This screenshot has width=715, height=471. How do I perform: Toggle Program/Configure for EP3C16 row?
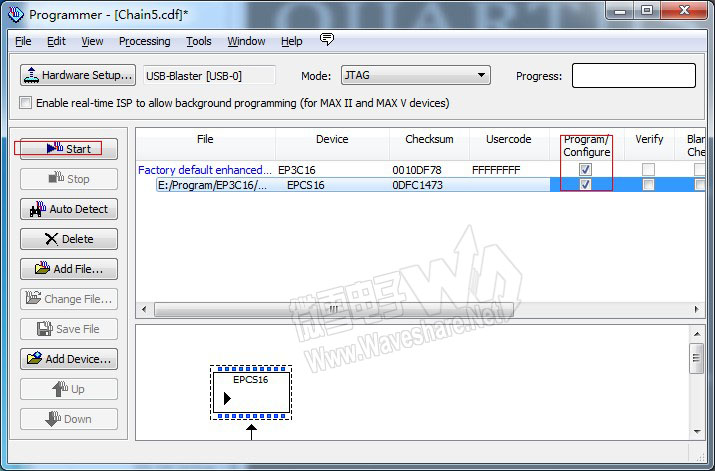585,170
